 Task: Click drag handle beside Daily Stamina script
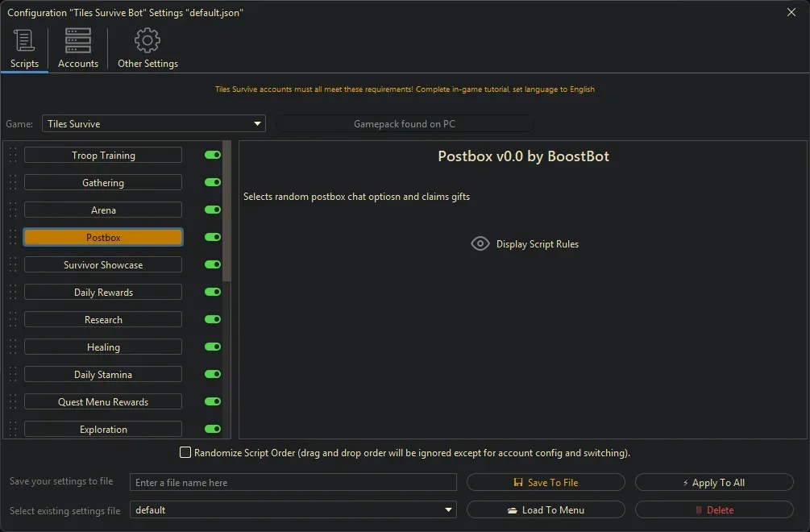coord(13,375)
